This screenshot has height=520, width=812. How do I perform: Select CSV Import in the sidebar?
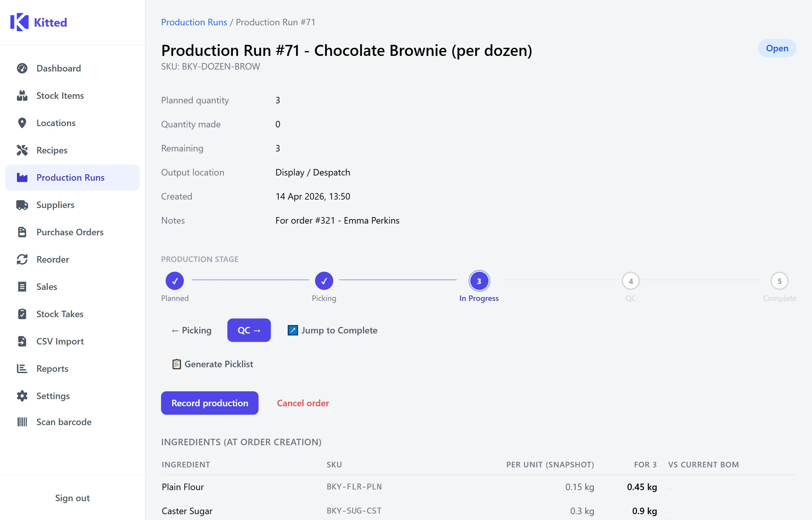[x=60, y=341]
